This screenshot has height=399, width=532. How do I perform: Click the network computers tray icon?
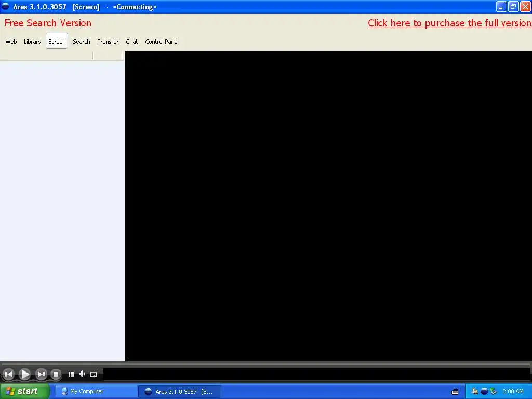pos(475,391)
